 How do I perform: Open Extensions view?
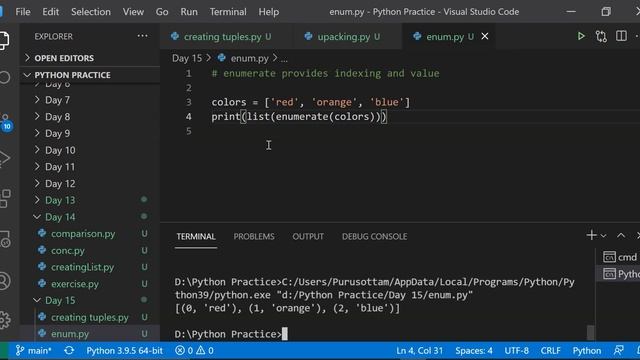tap(5, 198)
